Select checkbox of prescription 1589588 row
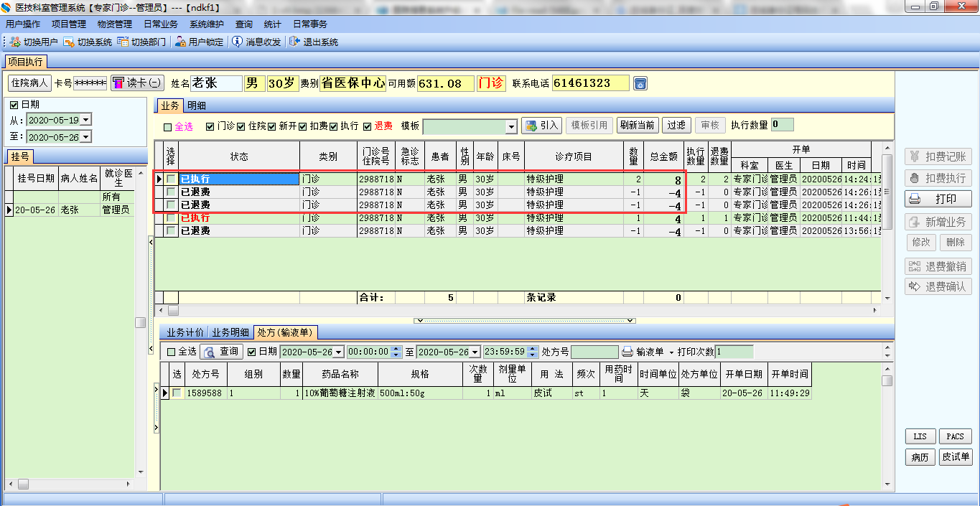This screenshot has width=980, height=506. tap(177, 393)
